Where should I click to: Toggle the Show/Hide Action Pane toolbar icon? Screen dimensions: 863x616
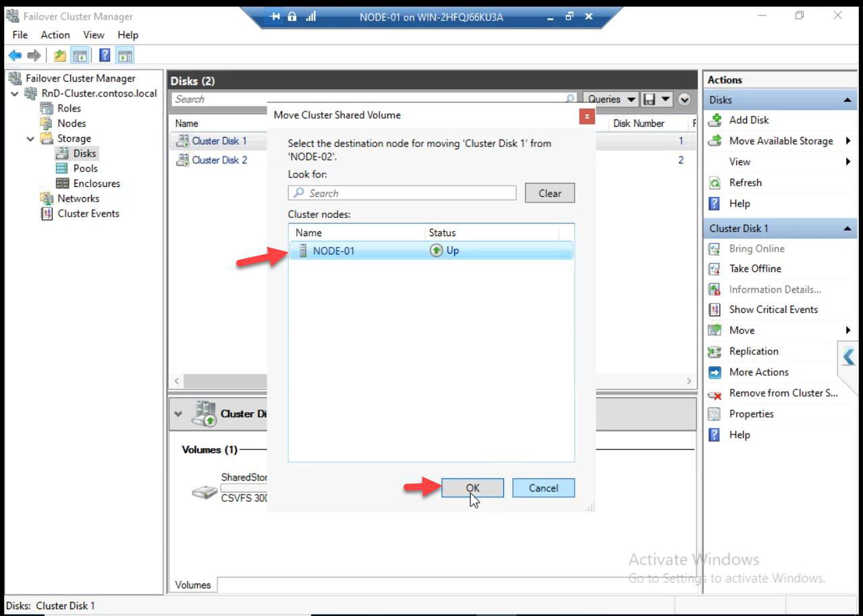125,55
